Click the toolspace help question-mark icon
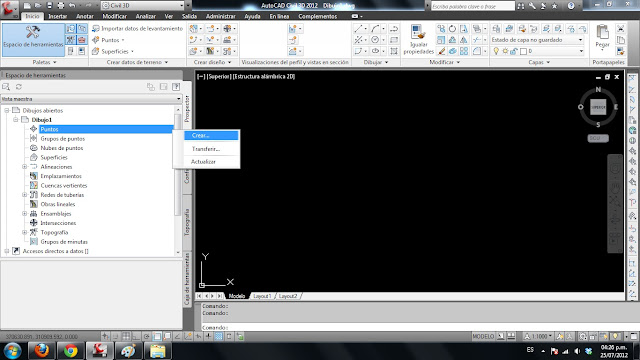Image resolution: width=640 pixels, height=360 pixels. point(176,87)
